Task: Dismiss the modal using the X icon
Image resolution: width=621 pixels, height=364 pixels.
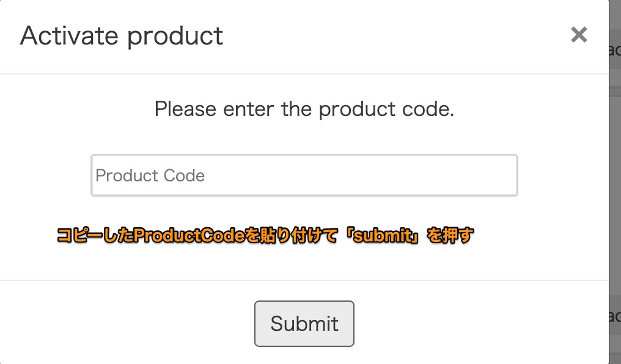Action: click(578, 35)
